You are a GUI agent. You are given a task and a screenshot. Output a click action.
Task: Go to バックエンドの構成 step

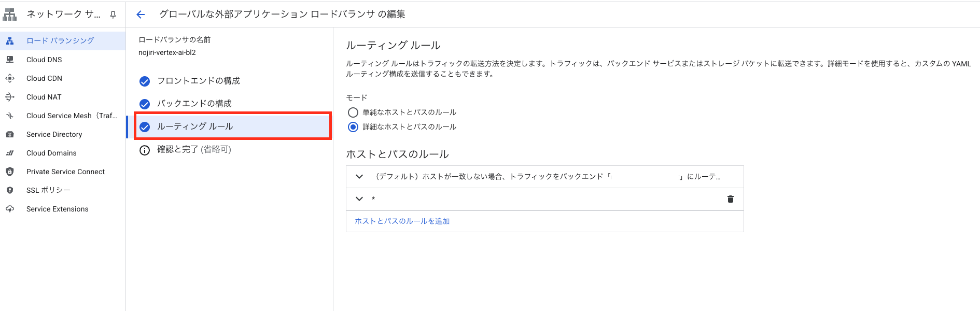tap(194, 104)
